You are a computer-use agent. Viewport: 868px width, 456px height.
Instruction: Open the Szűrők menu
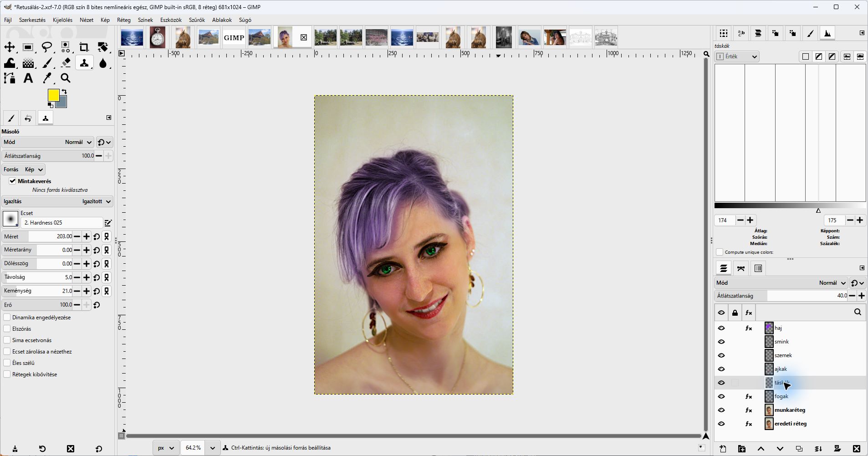tap(197, 20)
